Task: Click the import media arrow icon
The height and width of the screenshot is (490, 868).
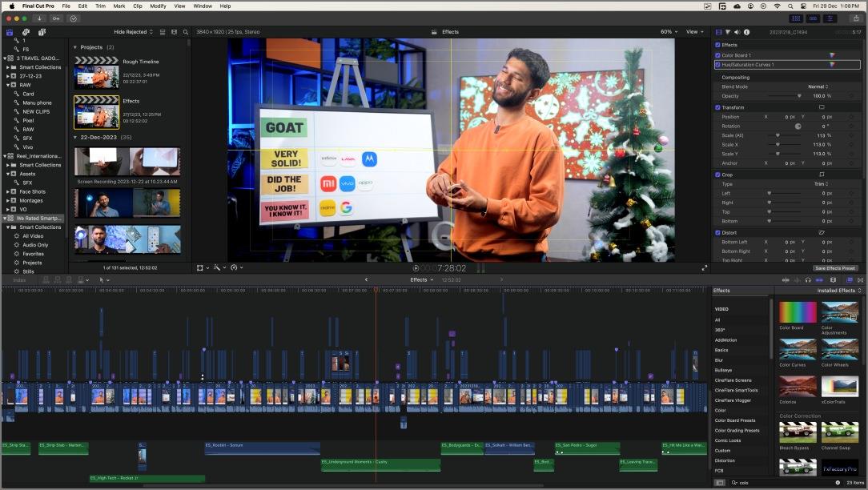Action: (x=39, y=18)
